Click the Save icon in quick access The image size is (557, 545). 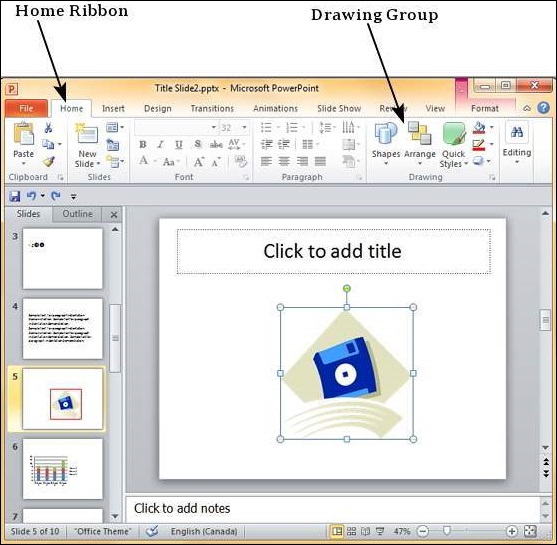(15, 196)
